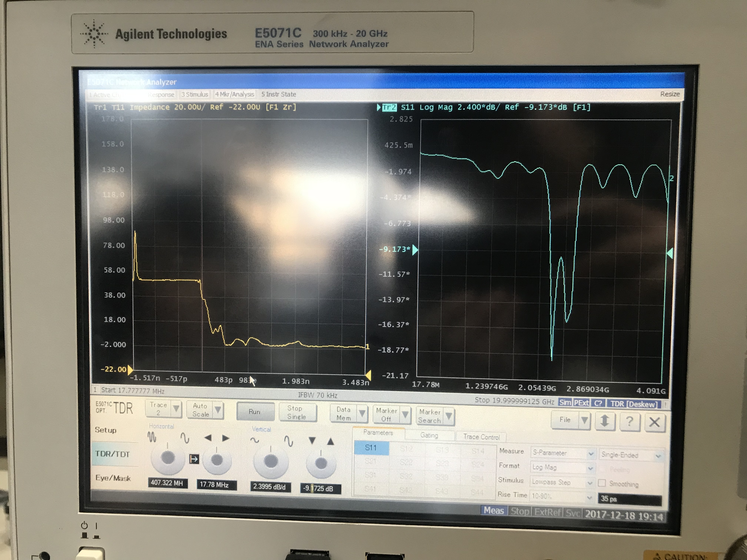This screenshot has height=560, width=747.
Task: Shift the horizontal position with the left arrow
Action: click(208, 438)
